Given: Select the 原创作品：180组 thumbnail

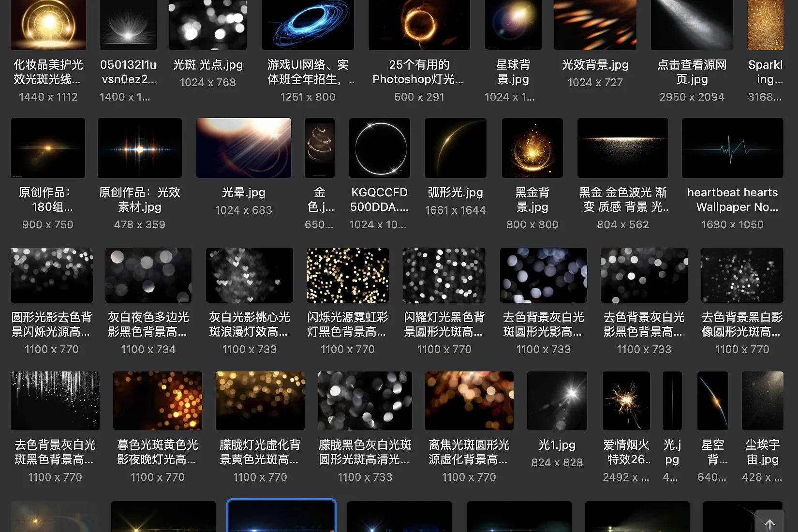Looking at the screenshot, I should click(x=48, y=148).
